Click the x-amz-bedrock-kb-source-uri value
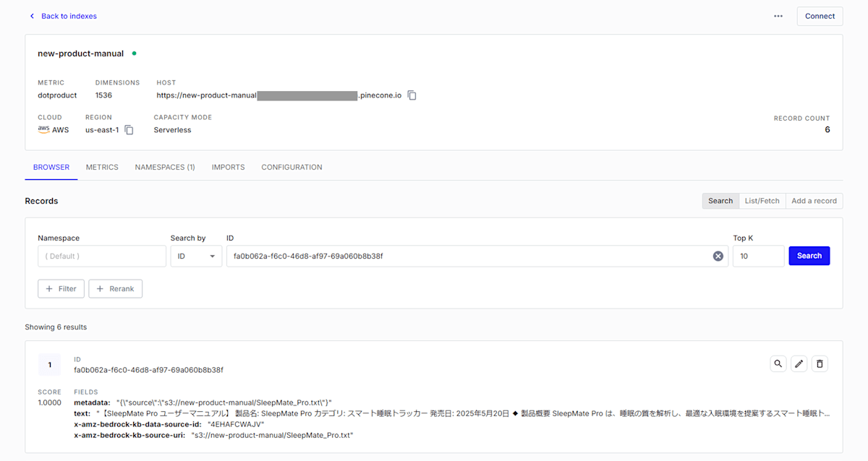This screenshot has height=461, width=868. tap(272, 436)
